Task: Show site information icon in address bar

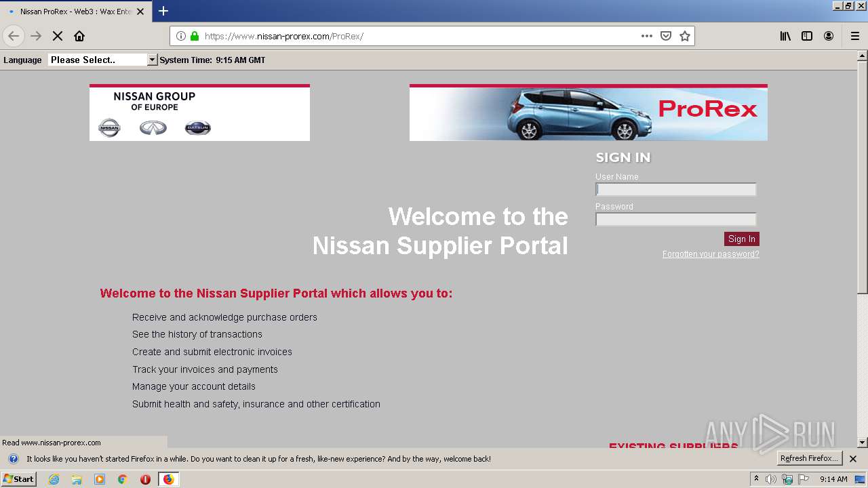Action: [181, 36]
